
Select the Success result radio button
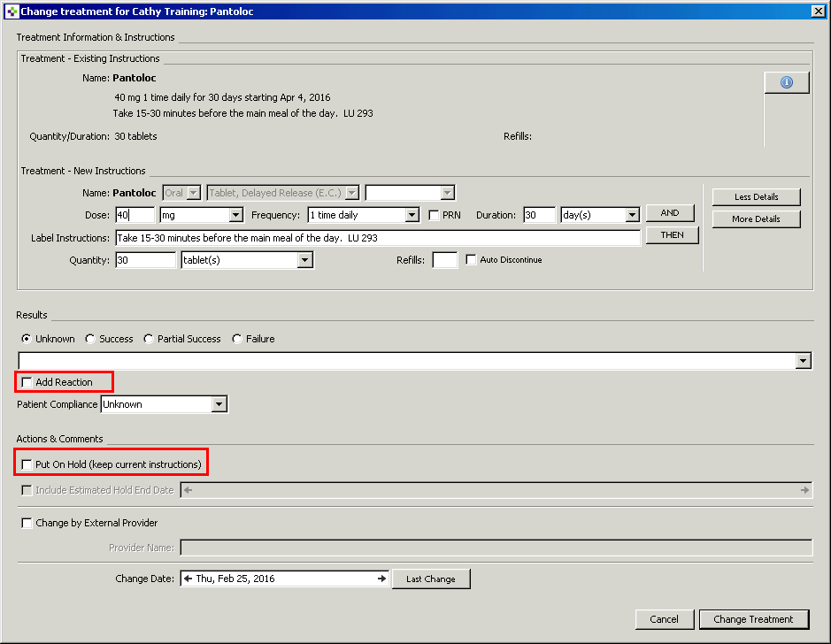[x=90, y=339]
